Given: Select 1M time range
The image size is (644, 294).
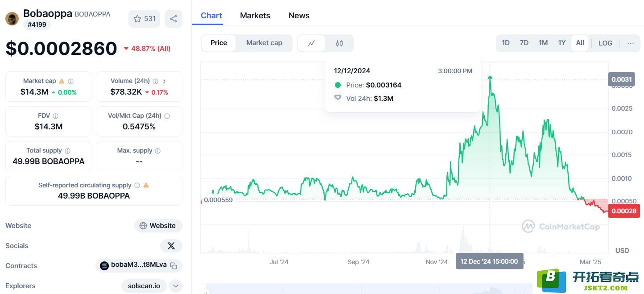Looking at the screenshot, I should coord(543,43).
